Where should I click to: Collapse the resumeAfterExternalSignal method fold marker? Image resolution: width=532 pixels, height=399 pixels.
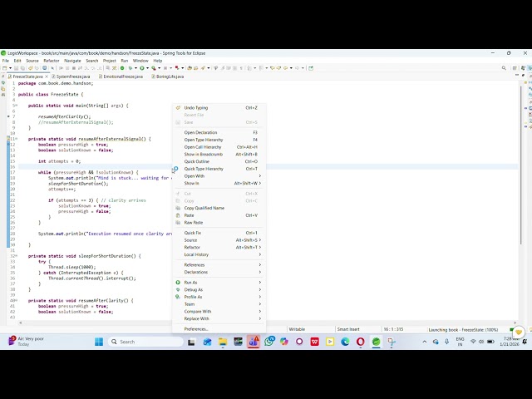[14, 139]
